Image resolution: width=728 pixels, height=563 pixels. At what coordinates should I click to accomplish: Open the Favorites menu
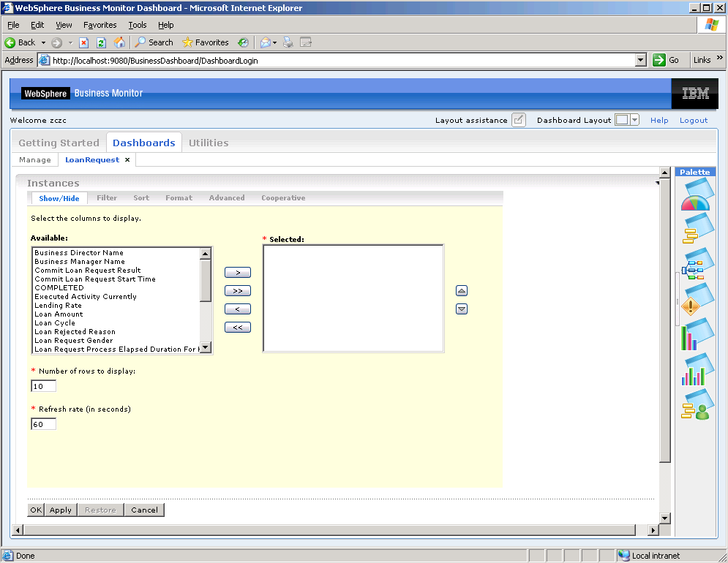click(100, 25)
